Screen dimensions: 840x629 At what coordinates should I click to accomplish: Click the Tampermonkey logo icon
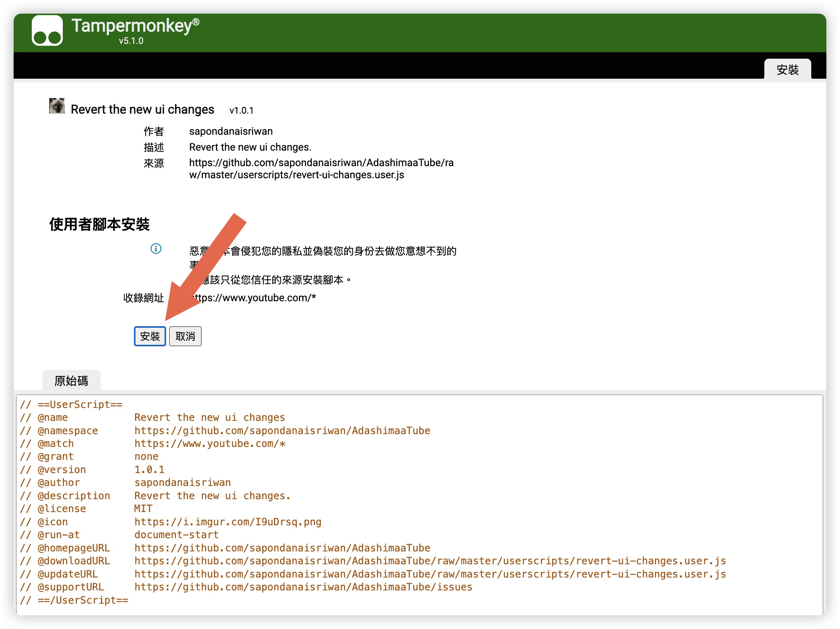point(47,30)
